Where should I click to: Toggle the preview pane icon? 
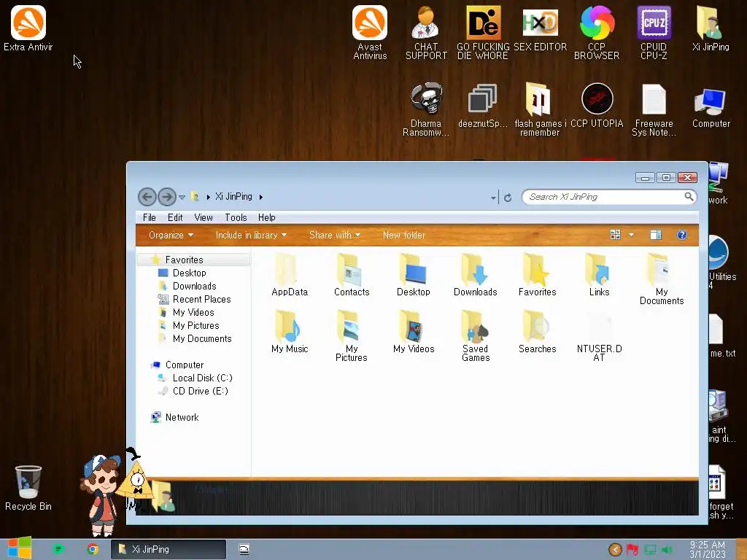pos(656,235)
